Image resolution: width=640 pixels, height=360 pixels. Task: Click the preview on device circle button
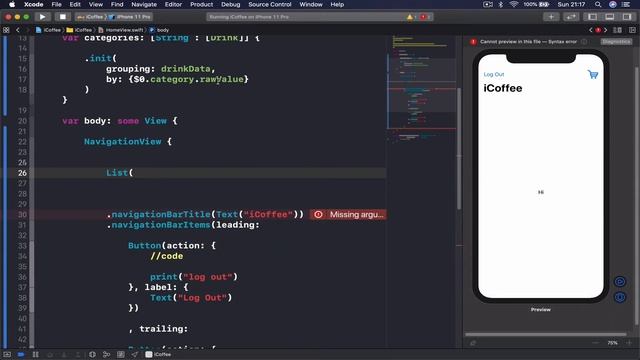(x=620, y=297)
